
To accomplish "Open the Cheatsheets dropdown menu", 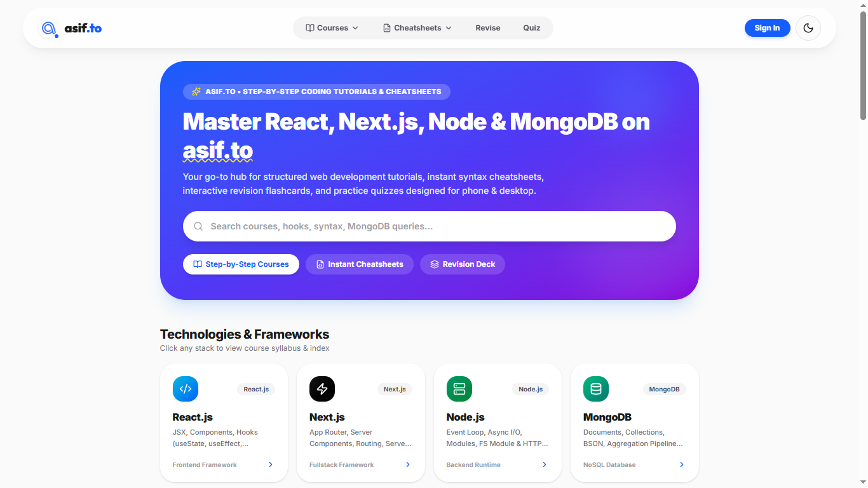I will tap(417, 28).
